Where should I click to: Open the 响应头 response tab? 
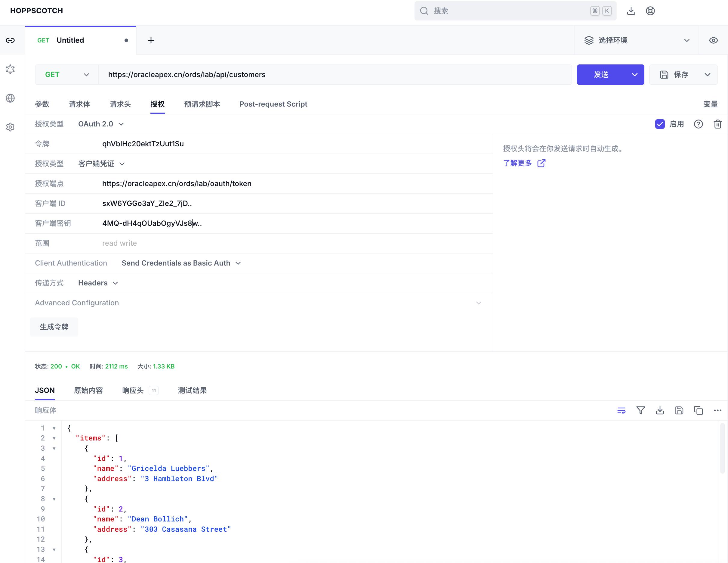133,390
